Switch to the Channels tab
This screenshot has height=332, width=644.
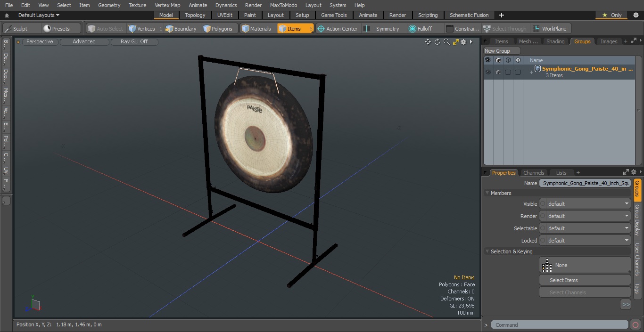point(534,173)
